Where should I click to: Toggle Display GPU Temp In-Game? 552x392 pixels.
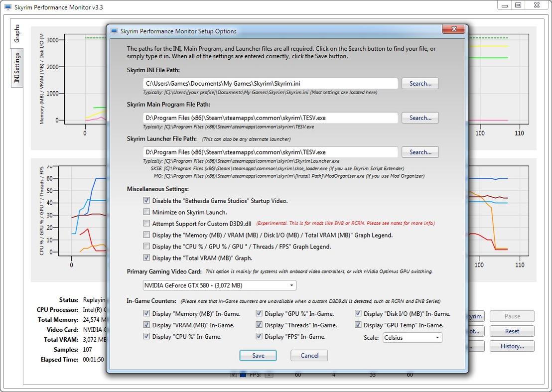[x=358, y=325]
